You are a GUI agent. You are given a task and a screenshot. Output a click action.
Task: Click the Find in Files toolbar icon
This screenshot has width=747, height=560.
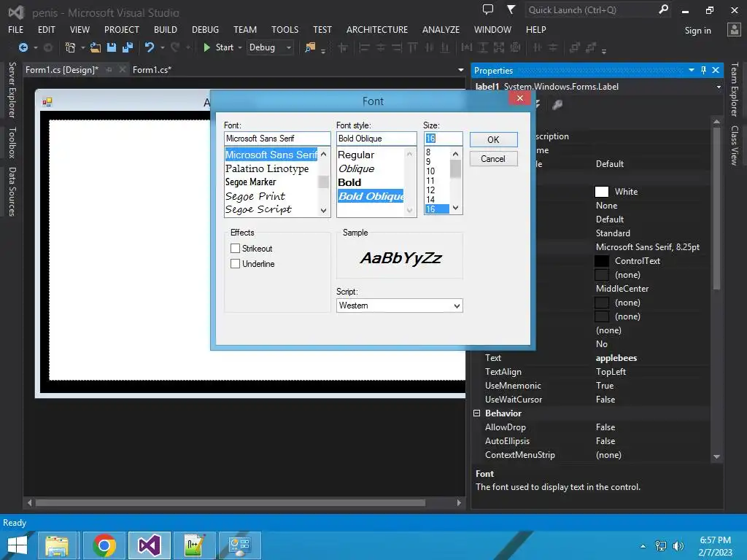click(310, 47)
